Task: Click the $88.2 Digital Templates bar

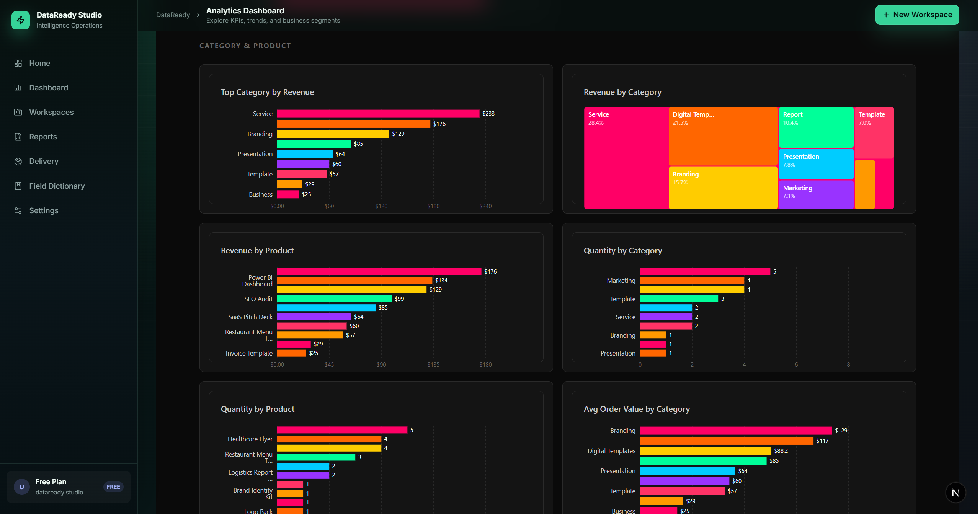Action: click(706, 451)
